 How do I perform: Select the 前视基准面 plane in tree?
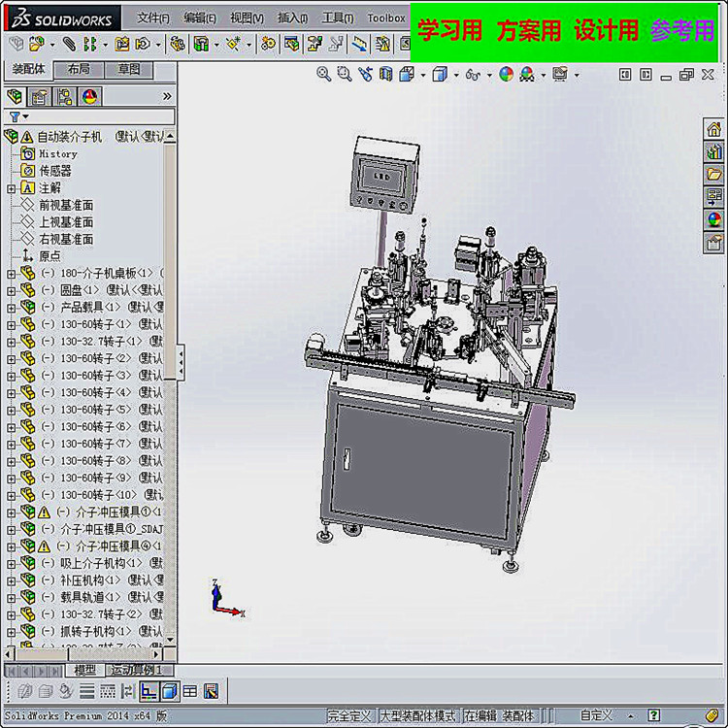[x=65, y=205]
